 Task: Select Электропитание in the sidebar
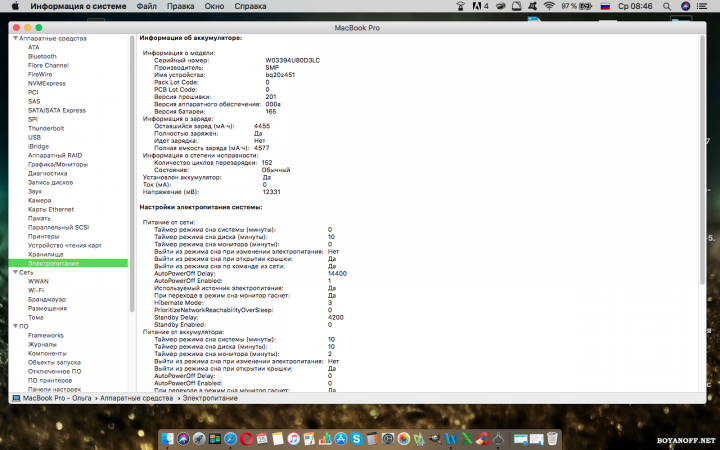68,263
